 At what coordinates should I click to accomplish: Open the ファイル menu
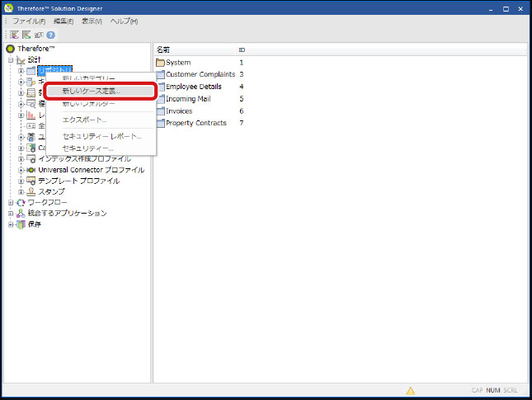coord(29,21)
